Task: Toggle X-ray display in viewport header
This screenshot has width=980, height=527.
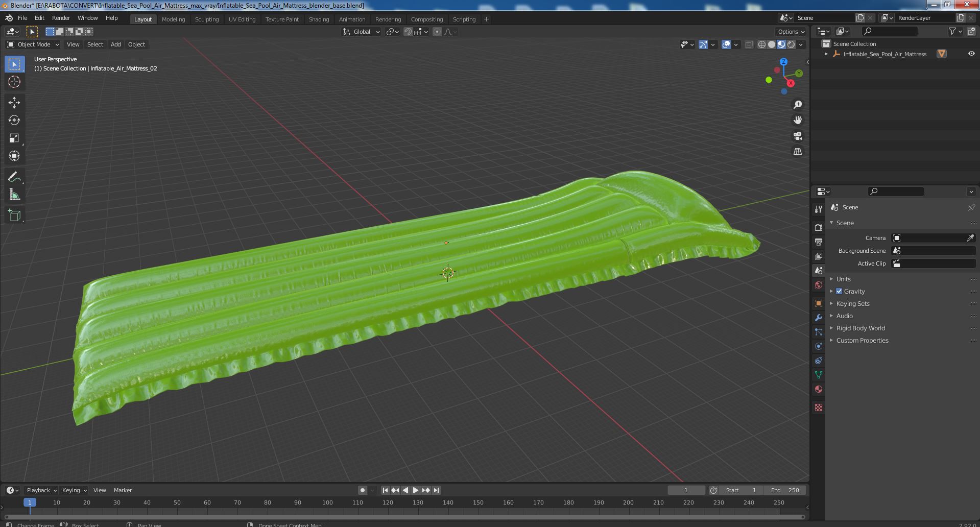Action: [749, 44]
